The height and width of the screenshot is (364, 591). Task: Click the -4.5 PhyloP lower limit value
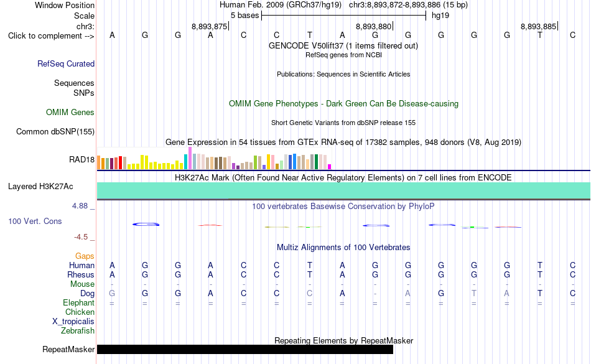click(81, 236)
